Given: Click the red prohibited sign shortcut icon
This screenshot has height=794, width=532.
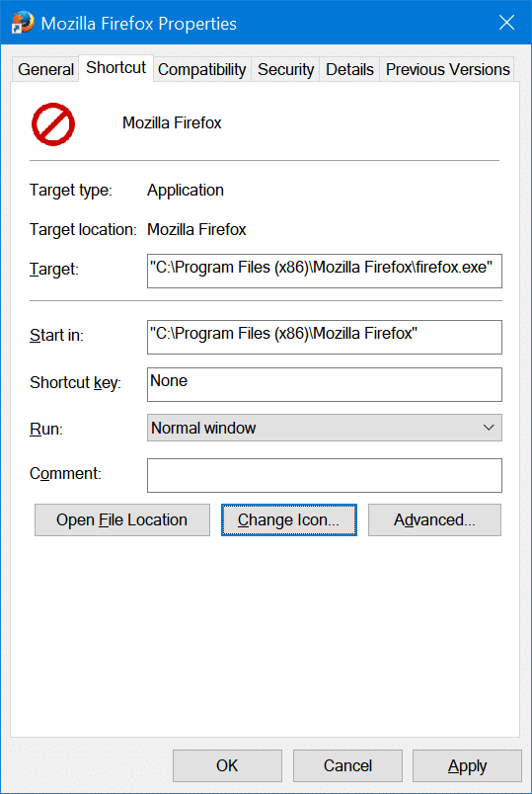Looking at the screenshot, I should coord(53,124).
